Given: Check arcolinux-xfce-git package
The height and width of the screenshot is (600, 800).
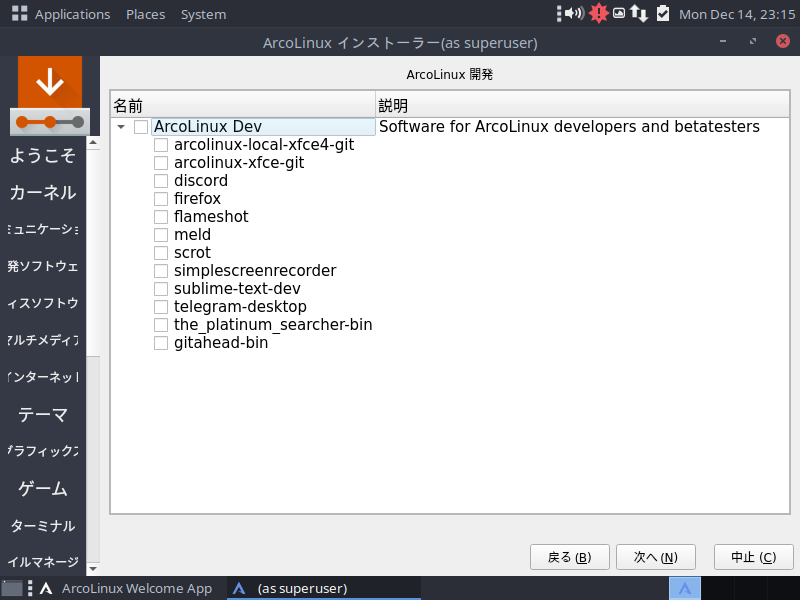Looking at the screenshot, I should click(161, 163).
